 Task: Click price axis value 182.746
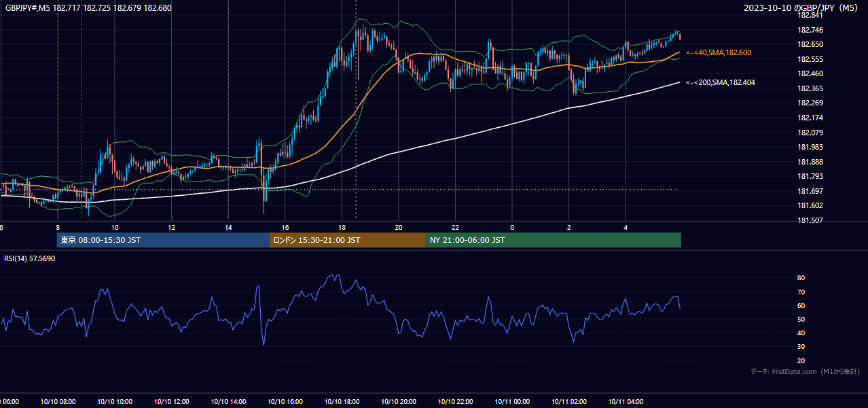coord(810,30)
